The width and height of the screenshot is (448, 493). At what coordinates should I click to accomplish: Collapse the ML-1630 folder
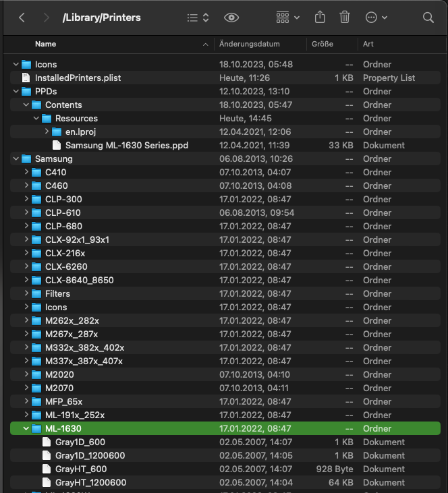pos(26,428)
